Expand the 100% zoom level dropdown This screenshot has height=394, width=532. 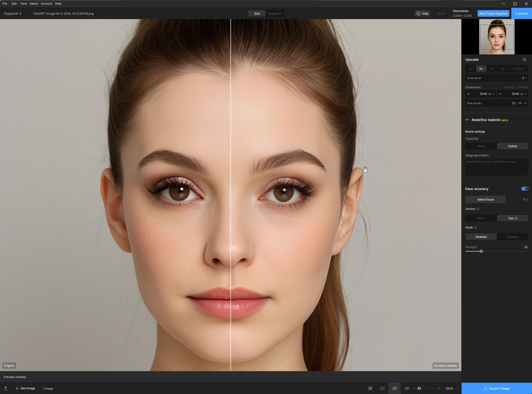(x=457, y=388)
